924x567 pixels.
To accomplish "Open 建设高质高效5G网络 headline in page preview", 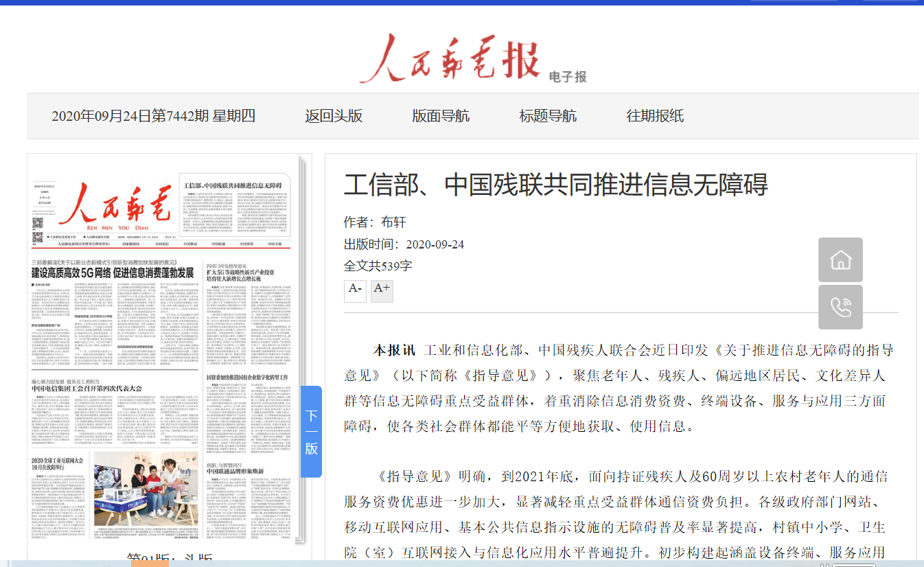I will 113,273.
